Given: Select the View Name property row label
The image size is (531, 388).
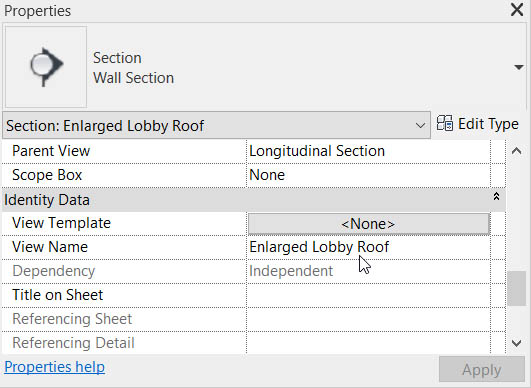Looking at the screenshot, I should pyautogui.click(x=50, y=247).
